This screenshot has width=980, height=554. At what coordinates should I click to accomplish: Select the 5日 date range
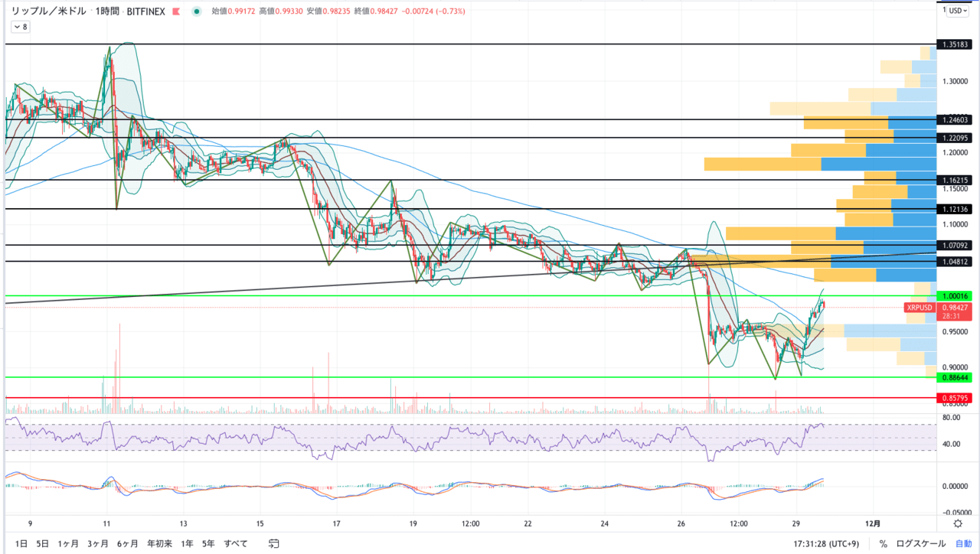(43, 544)
